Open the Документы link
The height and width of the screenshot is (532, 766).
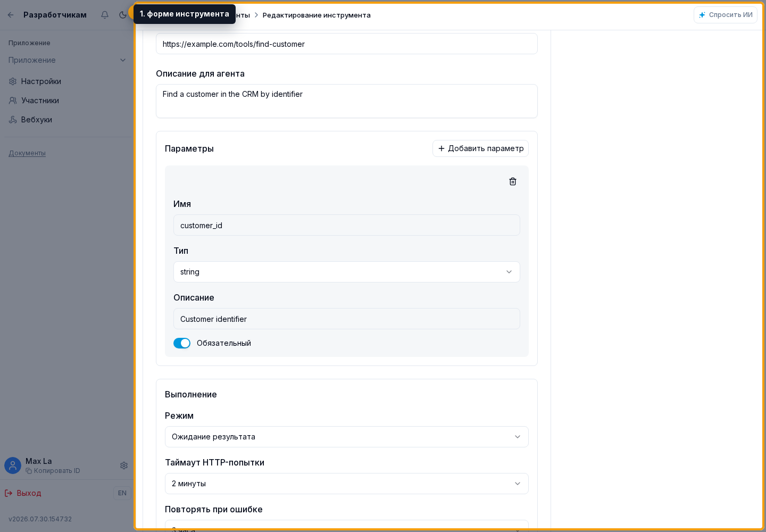pyautogui.click(x=27, y=153)
